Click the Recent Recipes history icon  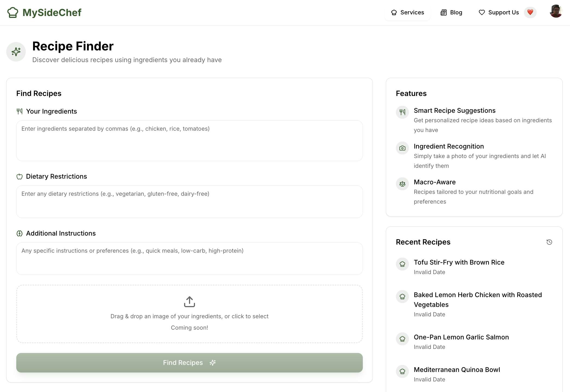point(549,242)
